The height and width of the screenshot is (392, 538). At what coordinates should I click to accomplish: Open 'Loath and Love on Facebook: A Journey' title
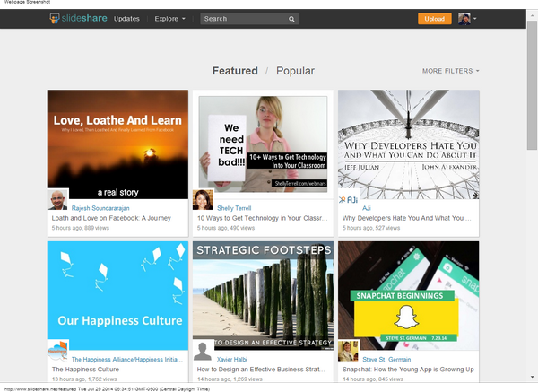click(x=111, y=218)
